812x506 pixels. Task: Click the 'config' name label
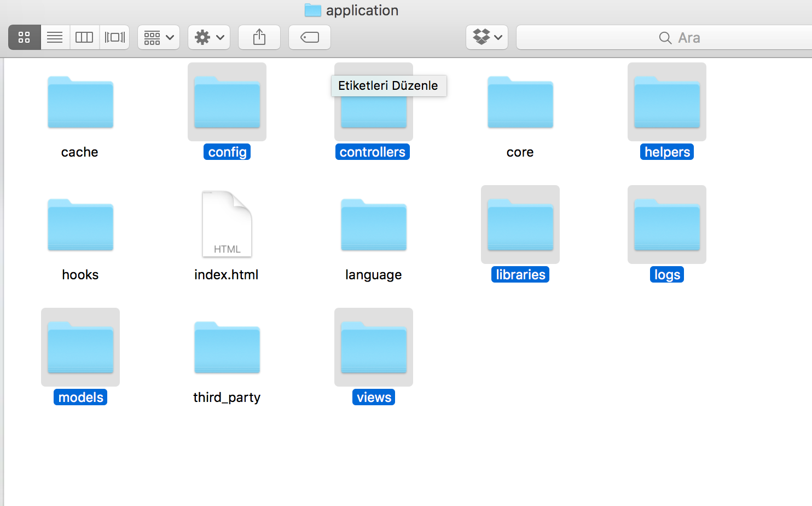[x=227, y=152]
